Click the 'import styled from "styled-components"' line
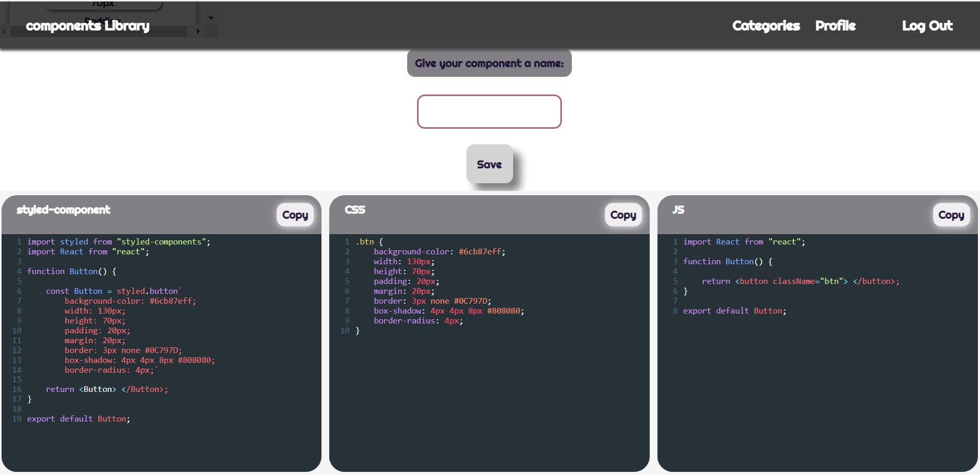Viewport: 980px width, 475px height. 119,242
